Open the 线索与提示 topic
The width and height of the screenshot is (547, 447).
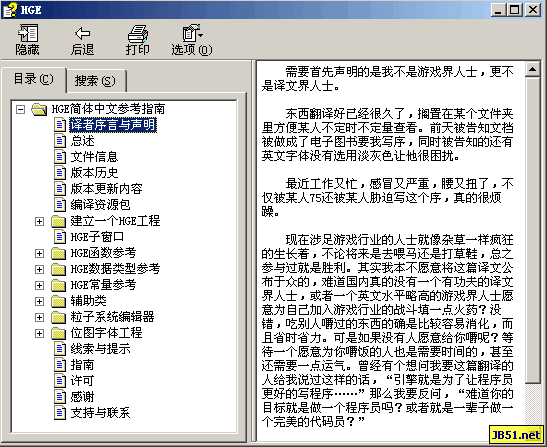(x=100, y=349)
